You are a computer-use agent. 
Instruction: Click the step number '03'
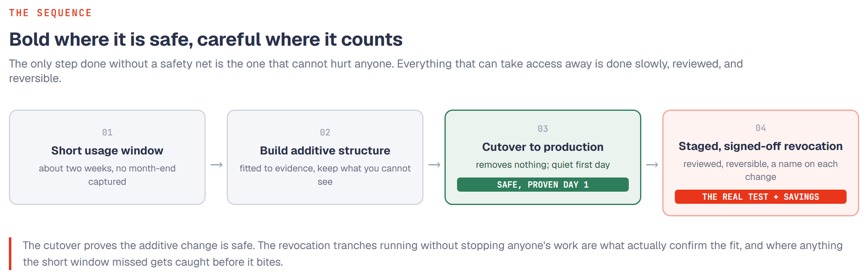(x=543, y=129)
